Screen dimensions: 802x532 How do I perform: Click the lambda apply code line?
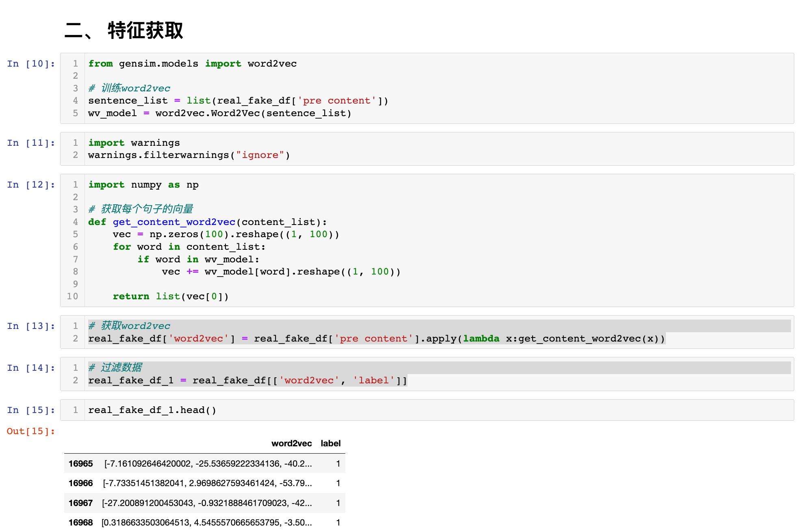pos(376,339)
